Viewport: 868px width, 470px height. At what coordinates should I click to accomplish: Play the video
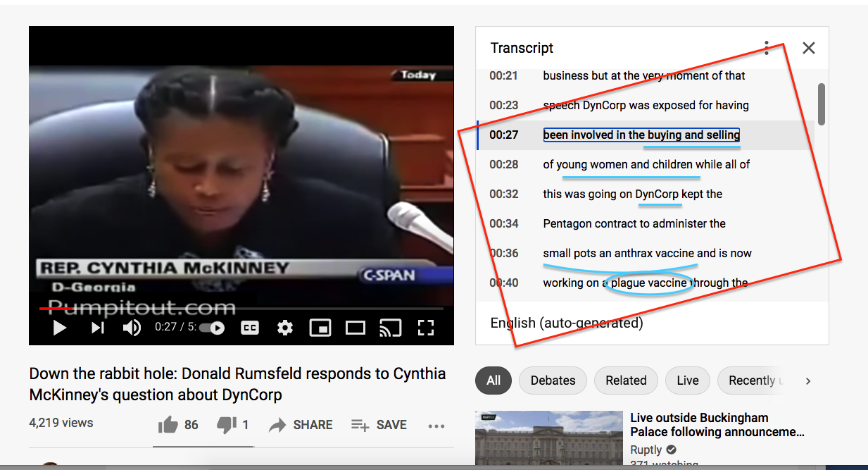point(60,328)
